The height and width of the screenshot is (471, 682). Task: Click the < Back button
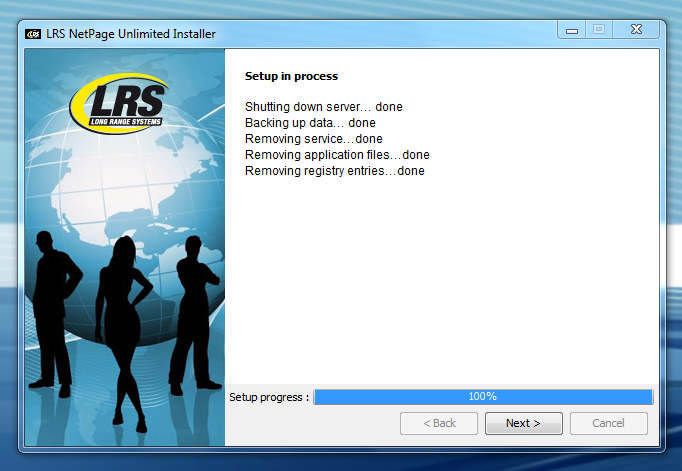click(439, 423)
